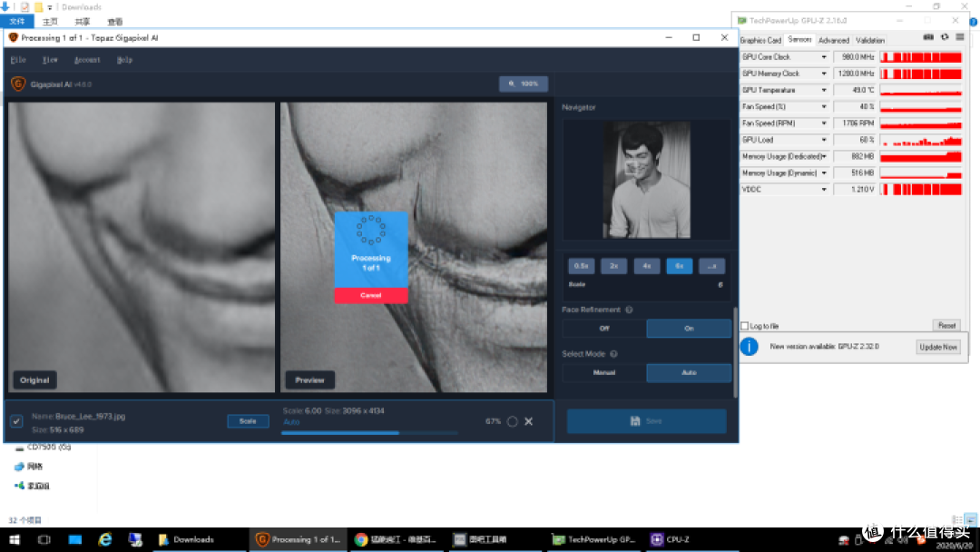Switch to GPU-Z Advanced tab
This screenshot has height=552, width=980.
pos(834,40)
